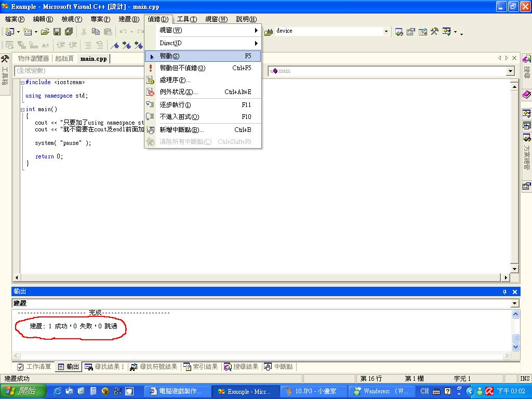Open the Direct3D submenu
Viewport: 532px width, 399px height.
coord(203,43)
